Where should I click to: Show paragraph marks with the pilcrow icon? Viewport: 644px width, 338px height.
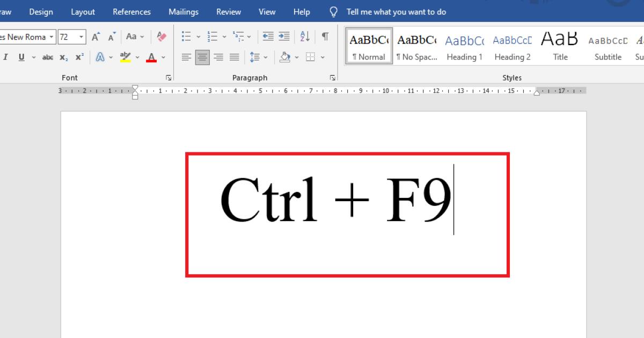(x=325, y=36)
